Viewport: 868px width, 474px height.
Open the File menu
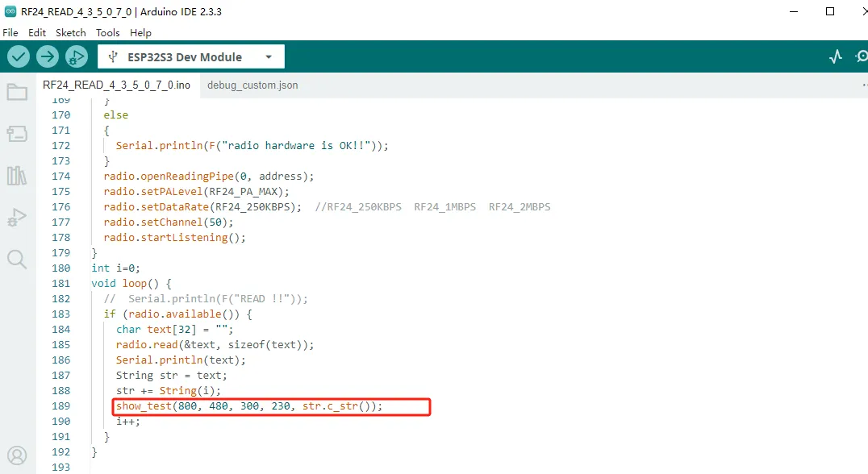click(x=10, y=33)
